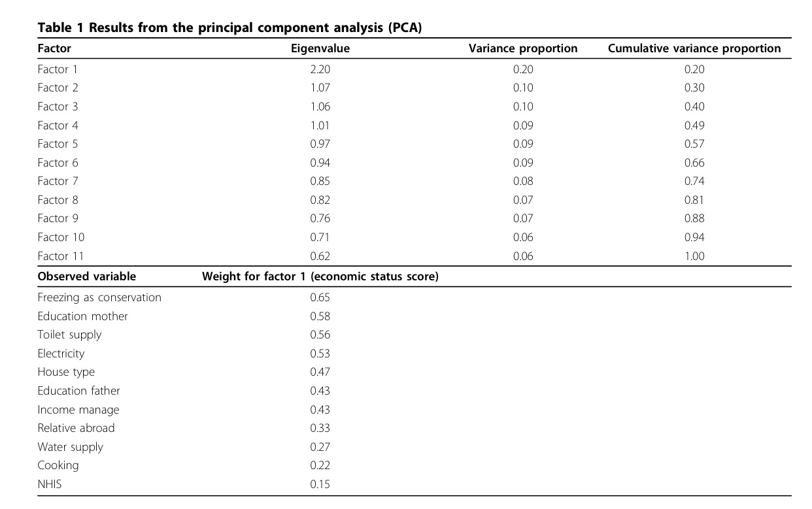The height and width of the screenshot is (509, 812).
Task: Select the 'Education mother' row label
Action: click(x=82, y=316)
